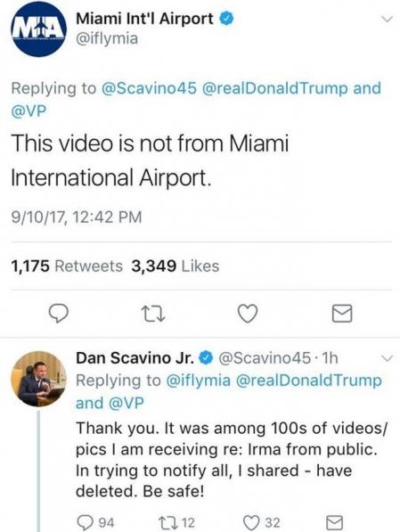Open the Miami Int'l Airport account name
Image resolution: width=400 pixels, height=532 pixels.
tap(145, 19)
